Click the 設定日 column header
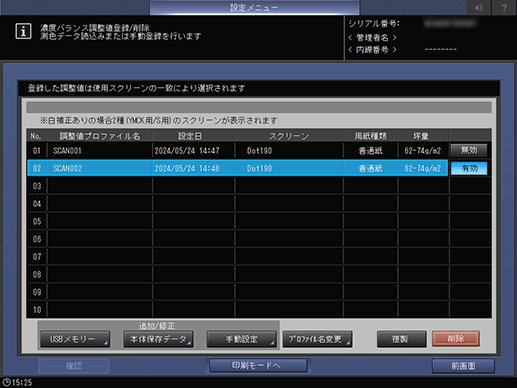Image resolution: width=517 pixels, height=388 pixels. 190,136
